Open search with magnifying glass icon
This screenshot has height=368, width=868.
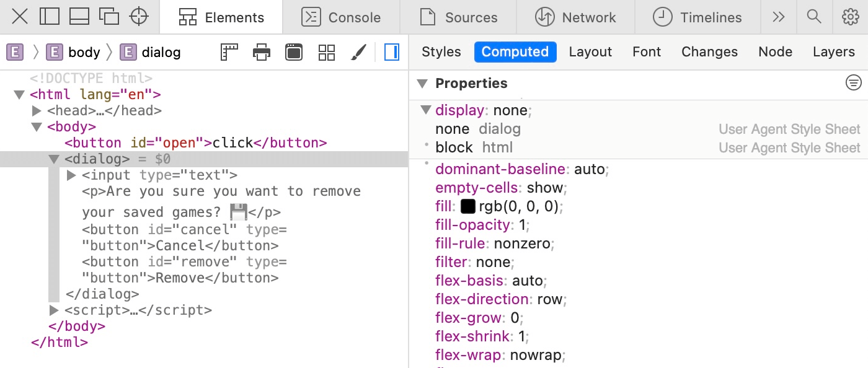pos(814,17)
